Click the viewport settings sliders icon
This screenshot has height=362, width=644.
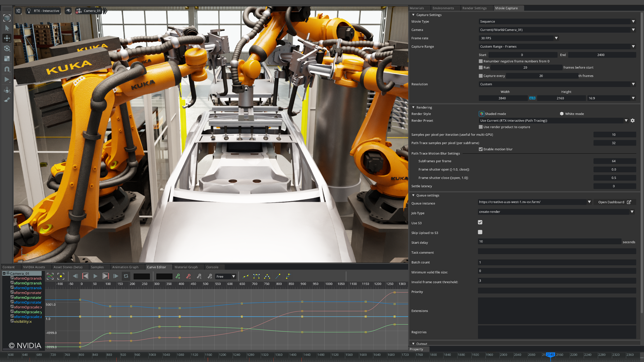click(18, 11)
